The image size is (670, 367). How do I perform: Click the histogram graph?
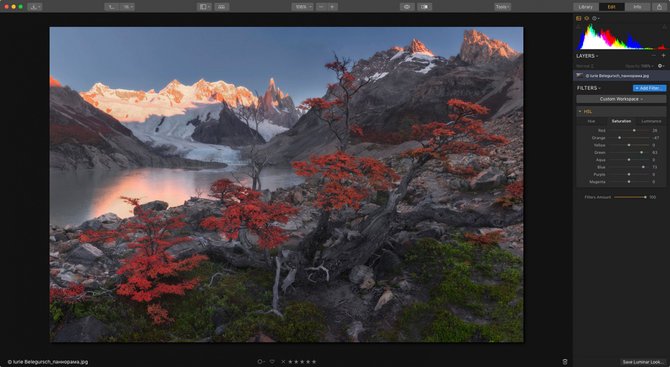[621, 37]
